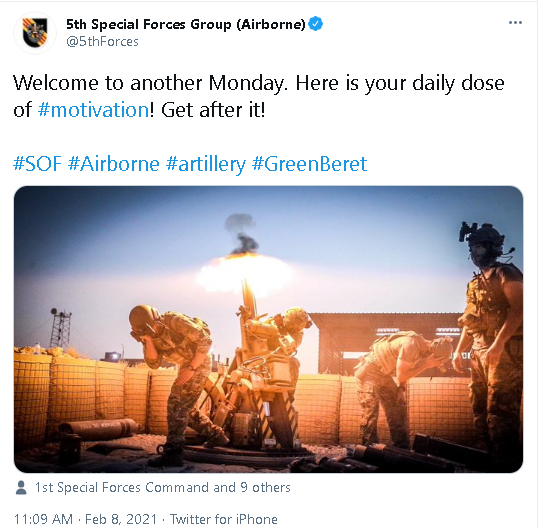The image size is (555, 528).
Task: Click the 11:09 AM timestamp
Action: tap(43, 519)
